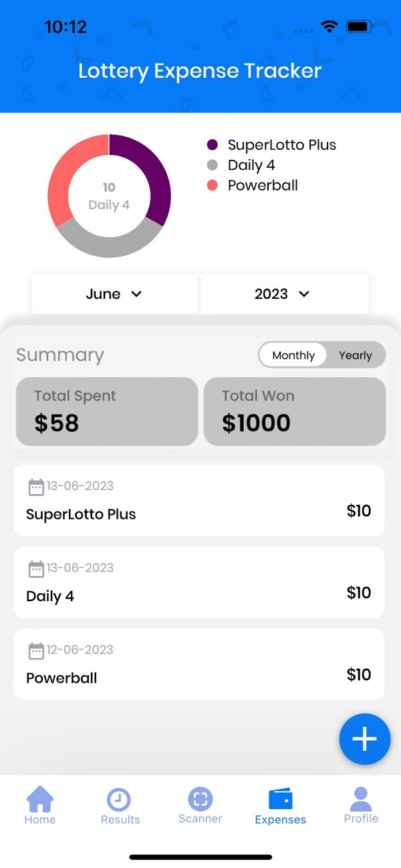Open the SuperLotto Plus $10 expense entry
This screenshot has width=401, height=868.
click(x=198, y=500)
